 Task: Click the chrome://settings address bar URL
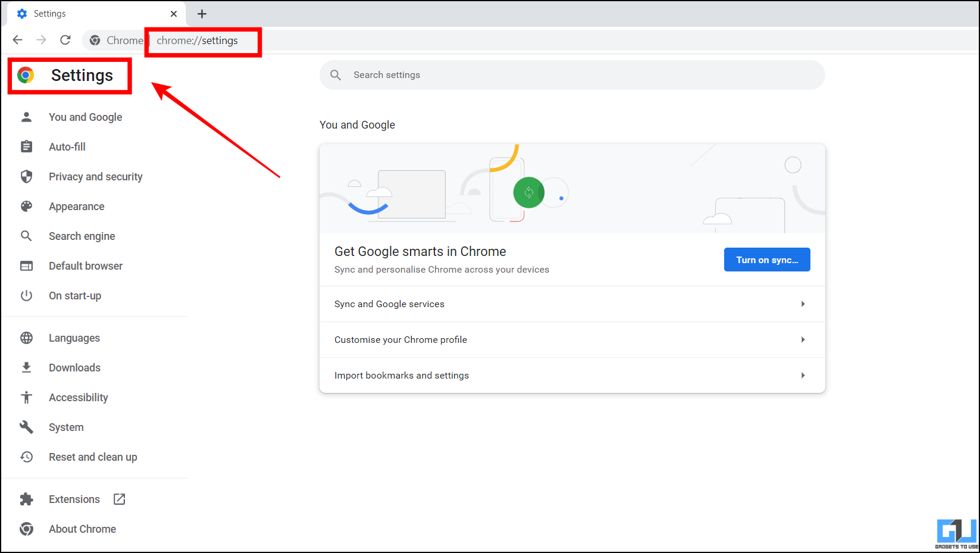point(197,40)
